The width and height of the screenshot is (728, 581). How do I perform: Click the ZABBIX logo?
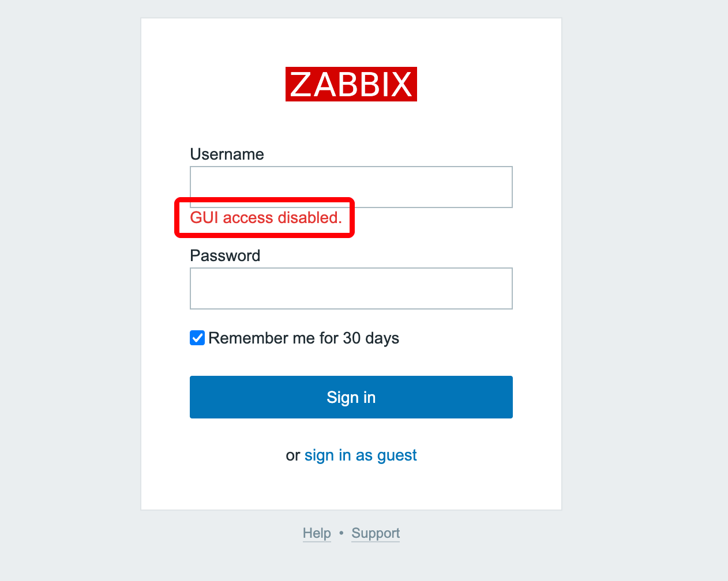tap(351, 85)
